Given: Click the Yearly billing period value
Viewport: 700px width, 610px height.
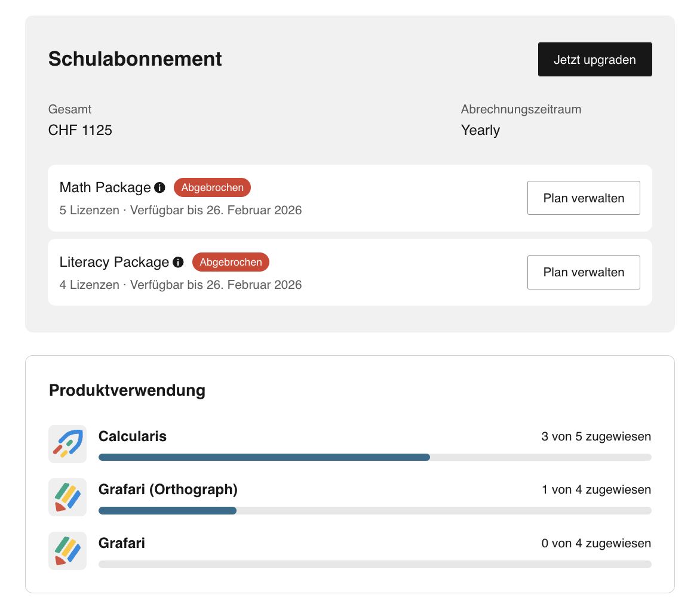Looking at the screenshot, I should click(x=480, y=130).
